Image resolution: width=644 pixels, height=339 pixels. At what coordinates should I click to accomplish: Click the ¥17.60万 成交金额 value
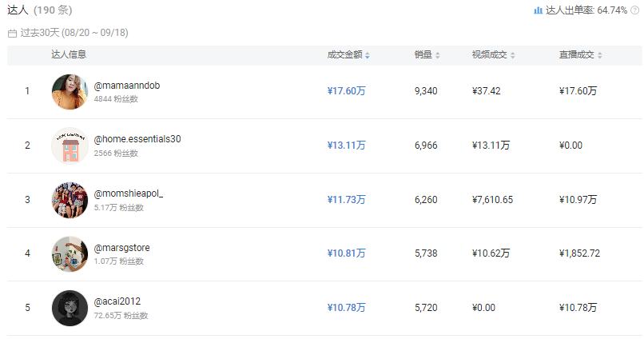(x=346, y=91)
